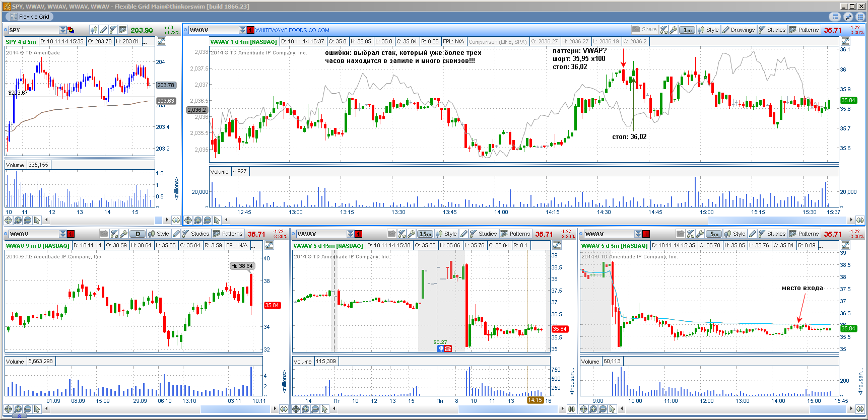Click the 14:15 time marker on 15m chart

(535, 400)
